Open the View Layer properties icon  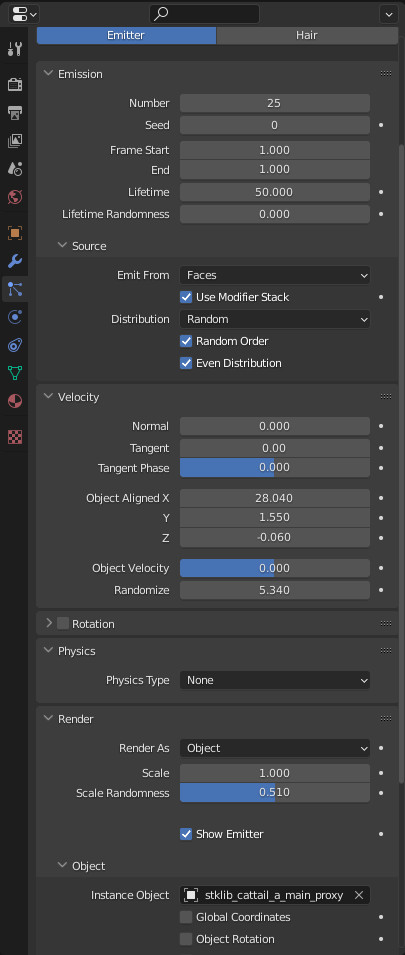[15, 141]
